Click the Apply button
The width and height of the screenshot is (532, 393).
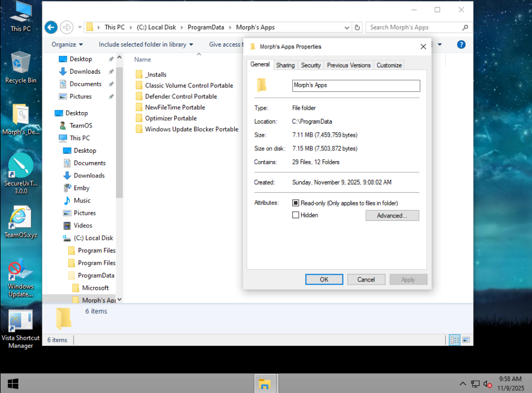(x=408, y=279)
